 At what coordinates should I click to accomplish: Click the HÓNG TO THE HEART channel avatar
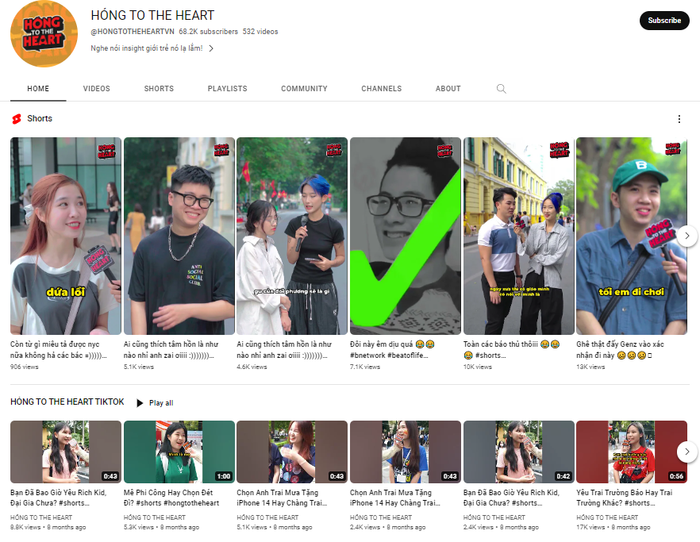coord(44,34)
